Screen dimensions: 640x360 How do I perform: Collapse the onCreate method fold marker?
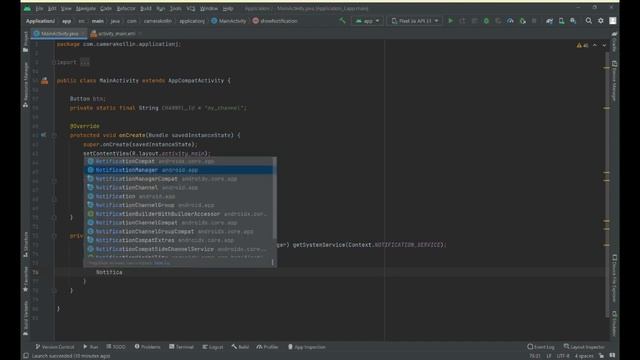point(53,135)
